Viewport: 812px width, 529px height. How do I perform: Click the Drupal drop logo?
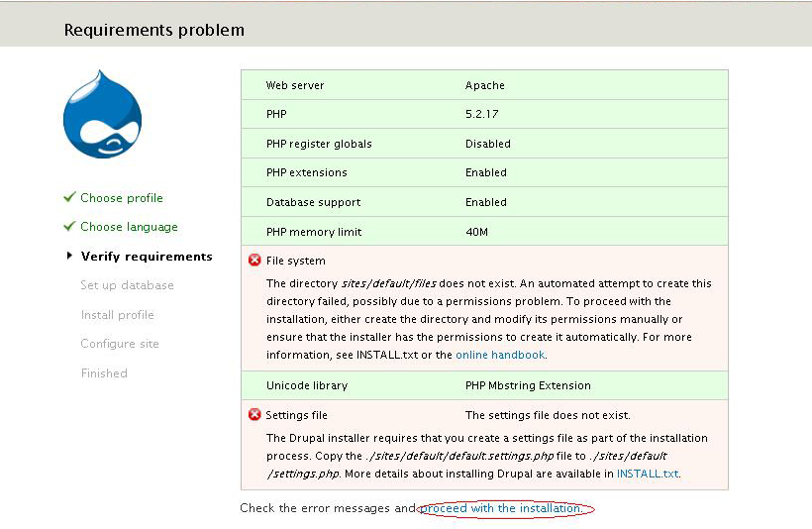pos(103,115)
